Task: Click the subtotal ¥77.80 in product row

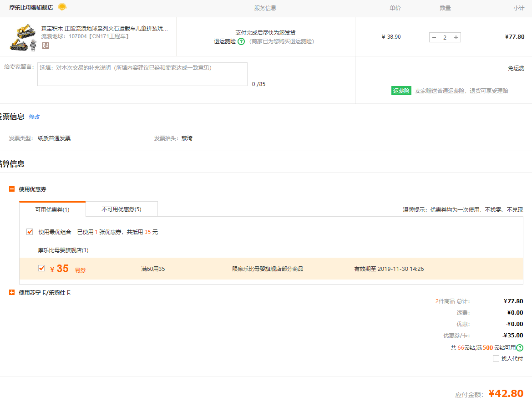Action: click(515, 37)
